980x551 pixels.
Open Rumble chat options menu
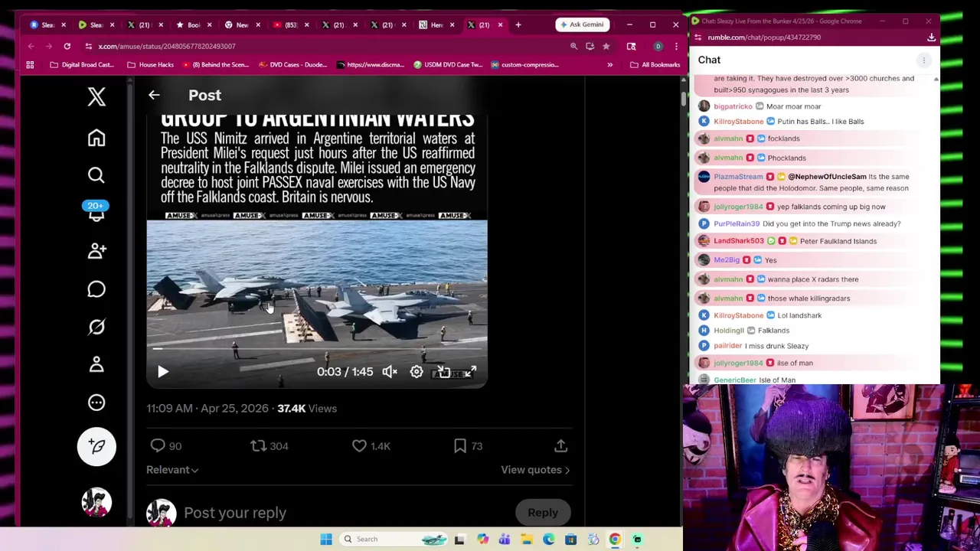click(x=924, y=60)
